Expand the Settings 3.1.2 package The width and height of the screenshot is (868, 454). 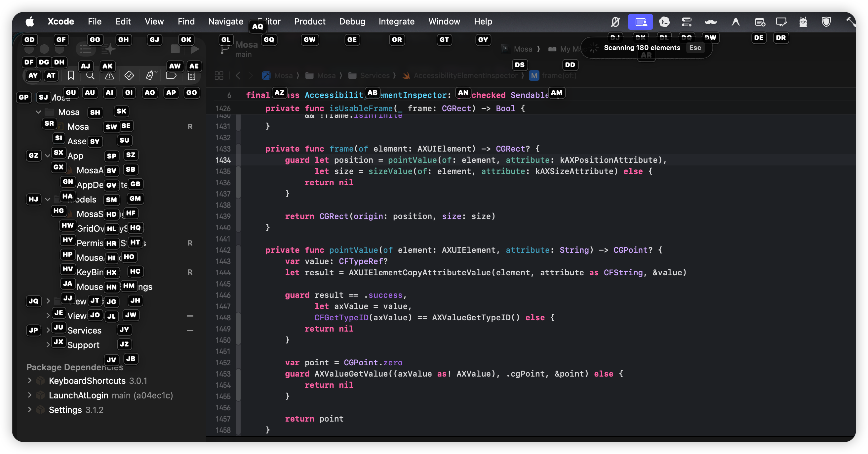(x=30, y=409)
